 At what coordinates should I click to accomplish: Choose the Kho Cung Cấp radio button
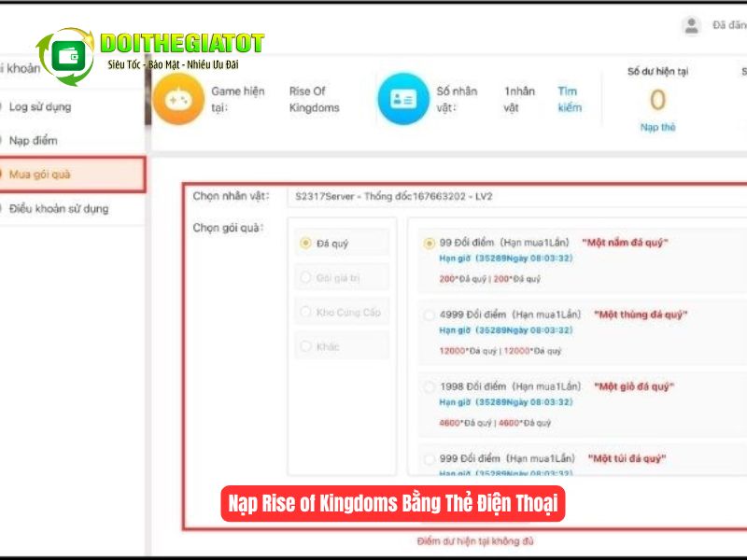click(305, 312)
